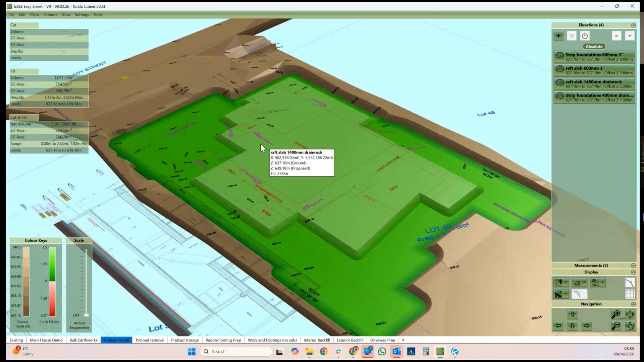644x362 pixels.
Task: Move selected elevation up with arrow
Action: (616, 36)
